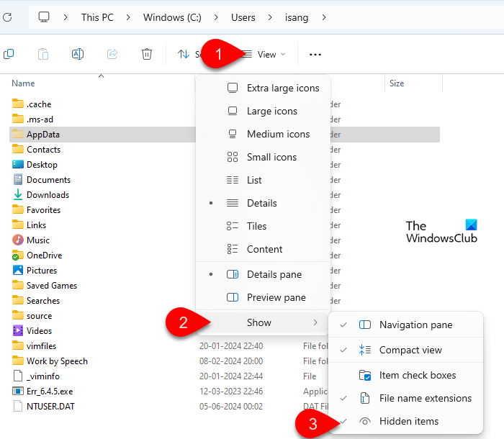Screen dimensions: 504x439
Task: Toggle File name extensions option
Action: 405,398
